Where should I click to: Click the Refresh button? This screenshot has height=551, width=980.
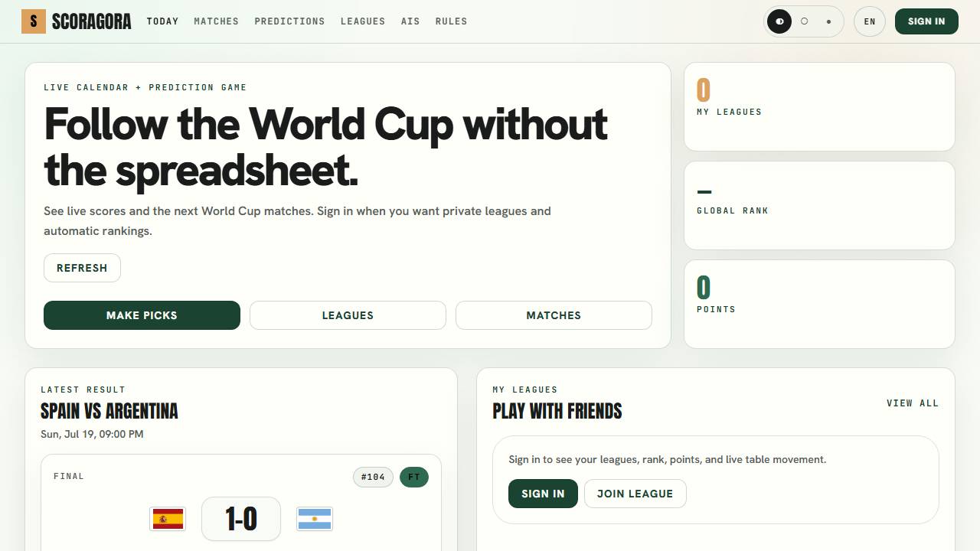[82, 268]
